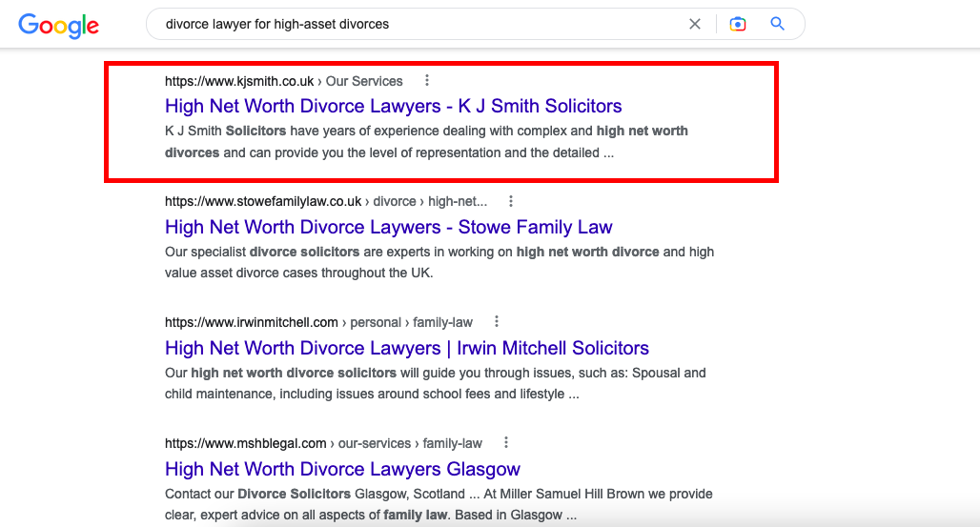Open options menu for irwinmitchell.com result
980x527 pixels.
point(497,322)
